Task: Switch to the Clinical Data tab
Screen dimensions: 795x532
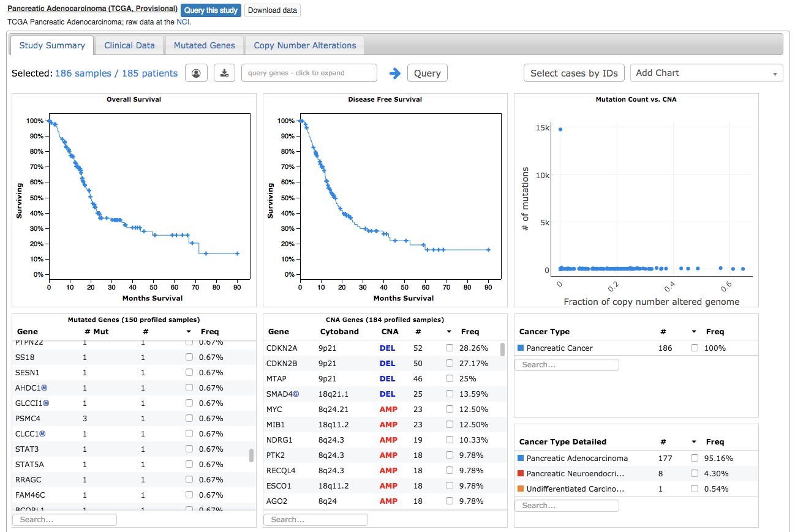Action: click(129, 45)
